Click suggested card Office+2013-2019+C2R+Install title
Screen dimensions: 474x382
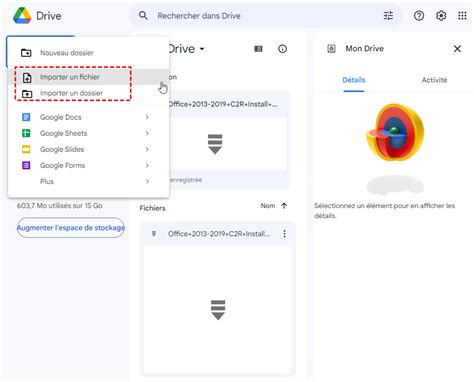223,104
